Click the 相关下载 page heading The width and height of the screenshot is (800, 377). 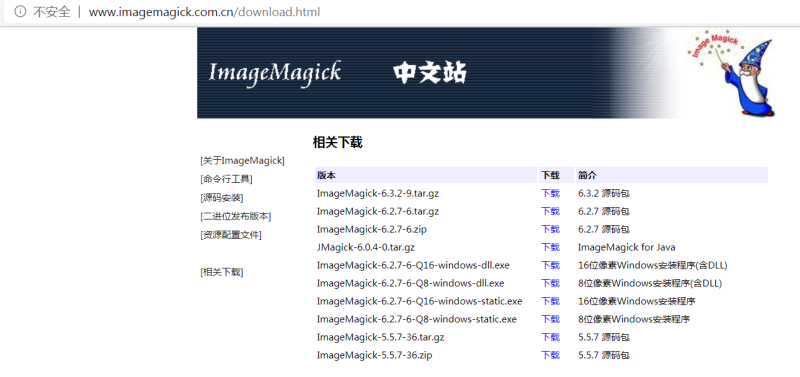337,142
